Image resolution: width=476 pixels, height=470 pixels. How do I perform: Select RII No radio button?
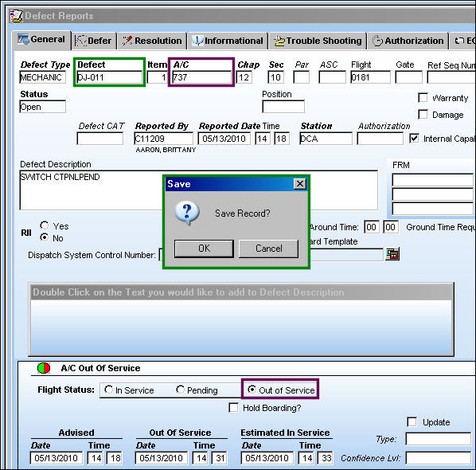point(45,237)
